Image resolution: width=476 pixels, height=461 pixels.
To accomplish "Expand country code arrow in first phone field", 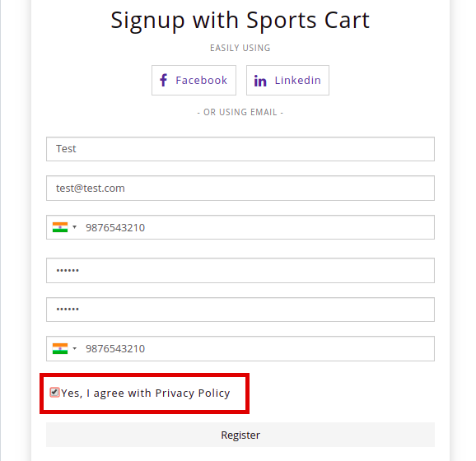I will [x=74, y=227].
